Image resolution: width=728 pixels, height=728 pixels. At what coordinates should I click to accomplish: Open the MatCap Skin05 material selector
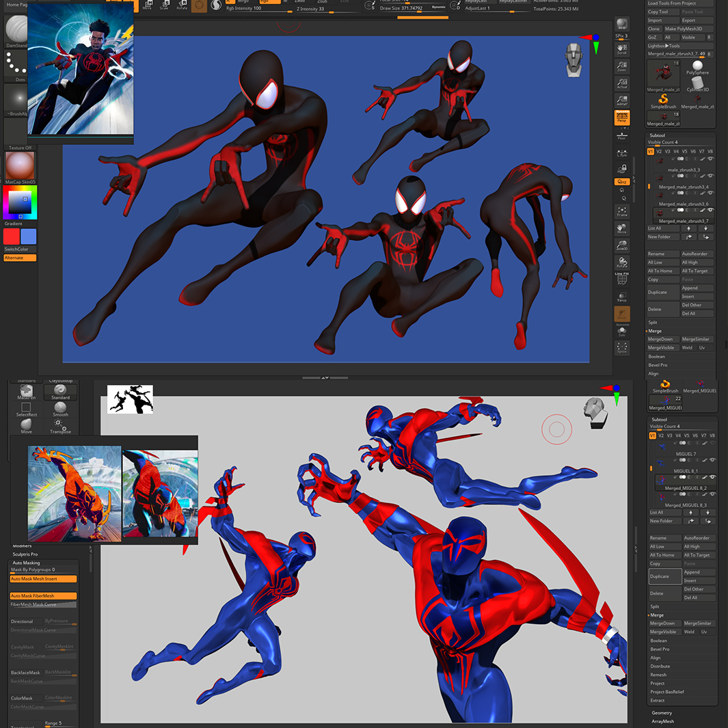[20, 167]
